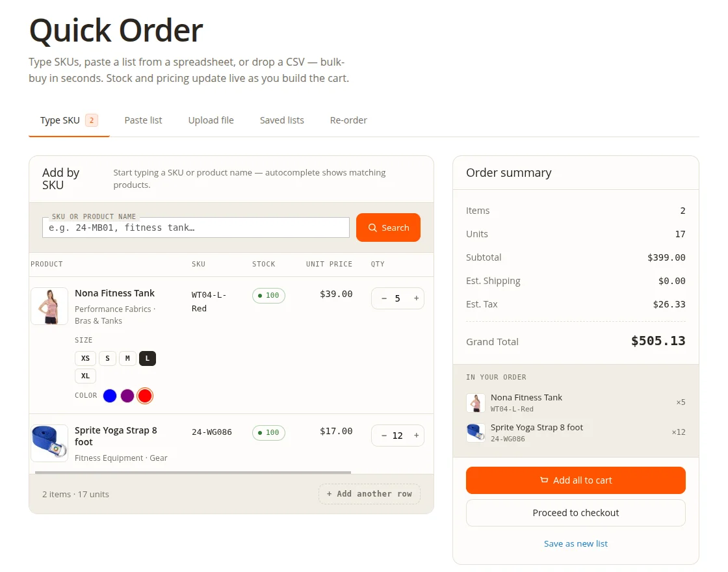Click the badge 2 on Type SKU tab
The image size is (728, 572).
pyautogui.click(x=92, y=120)
